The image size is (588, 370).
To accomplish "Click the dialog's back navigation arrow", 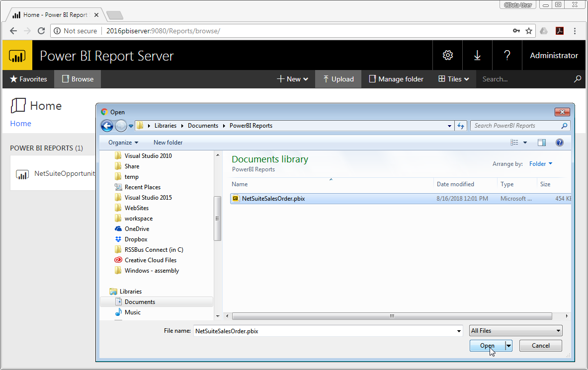I will tap(107, 126).
